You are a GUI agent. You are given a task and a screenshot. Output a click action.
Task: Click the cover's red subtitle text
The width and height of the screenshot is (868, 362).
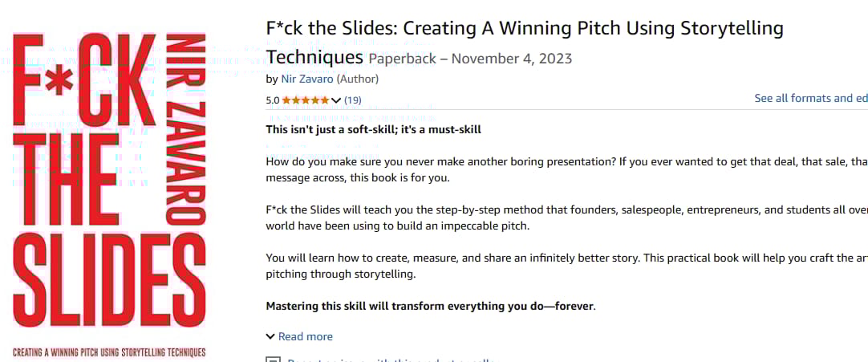click(109, 352)
